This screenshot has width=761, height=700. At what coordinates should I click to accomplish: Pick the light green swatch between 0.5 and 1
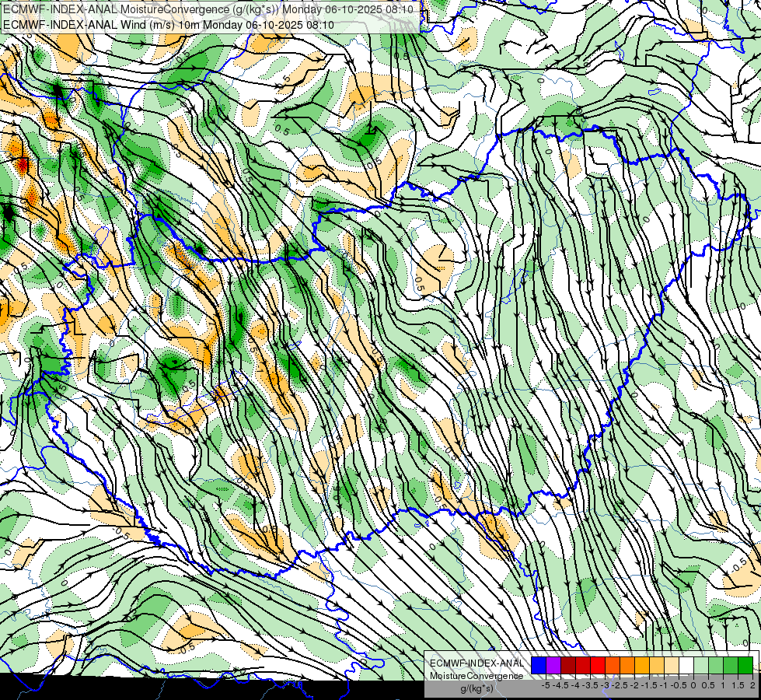click(x=715, y=666)
